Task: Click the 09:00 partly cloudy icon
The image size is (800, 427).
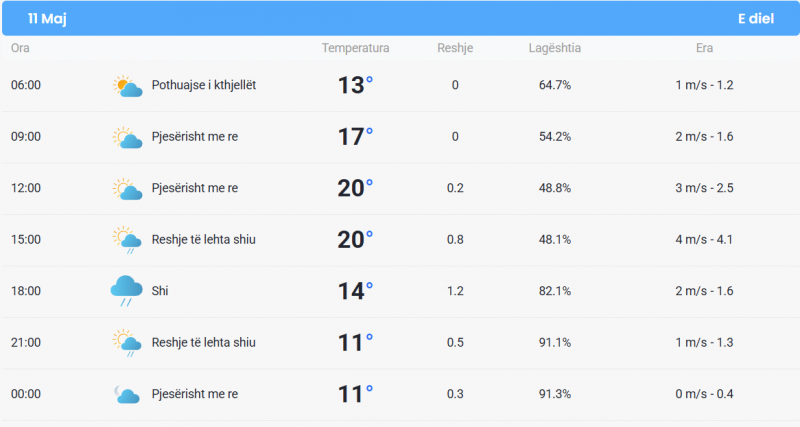Action: click(x=127, y=137)
